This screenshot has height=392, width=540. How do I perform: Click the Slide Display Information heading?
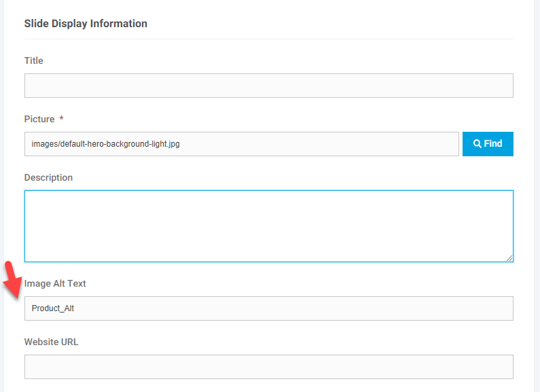[x=86, y=23]
